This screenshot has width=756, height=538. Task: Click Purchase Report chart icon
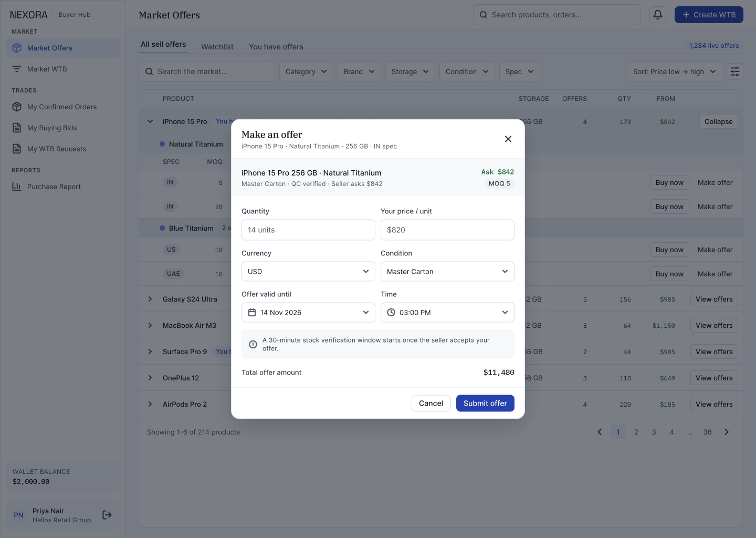(x=17, y=187)
